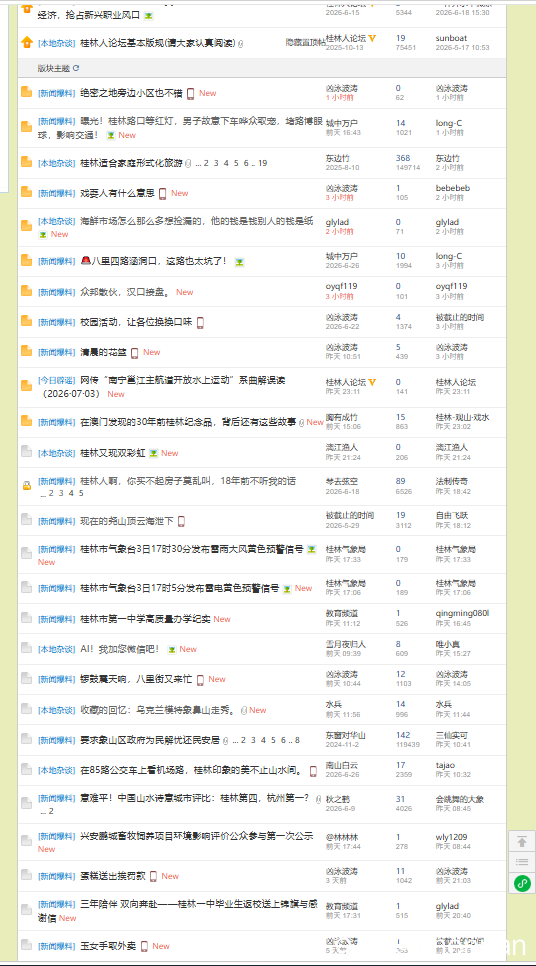Click reply count 89 on 桂林人啊 row
This screenshot has width=536, height=966.
click(x=400, y=481)
